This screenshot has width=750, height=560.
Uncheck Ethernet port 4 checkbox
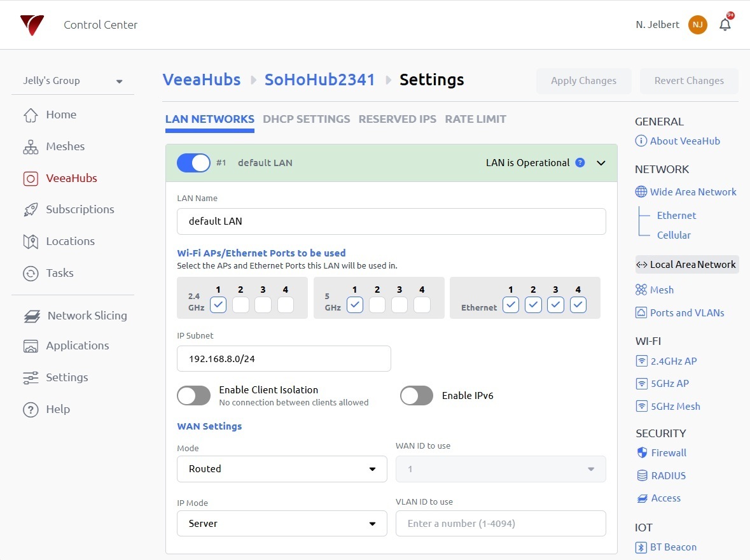[x=578, y=305]
